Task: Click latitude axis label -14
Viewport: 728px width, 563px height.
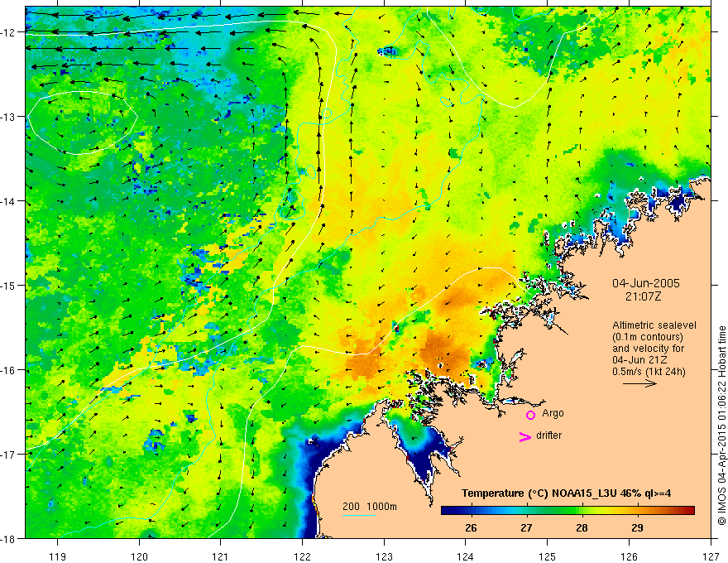Action: (8, 201)
